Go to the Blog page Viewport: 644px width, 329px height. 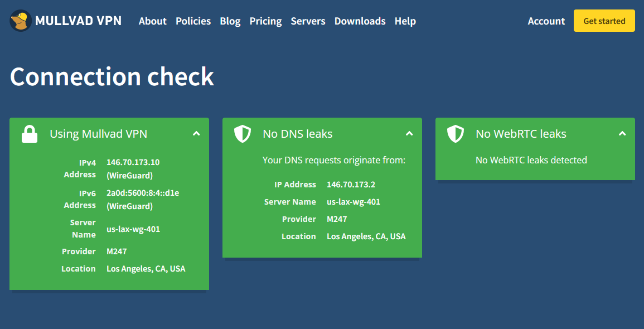pos(230,21)
